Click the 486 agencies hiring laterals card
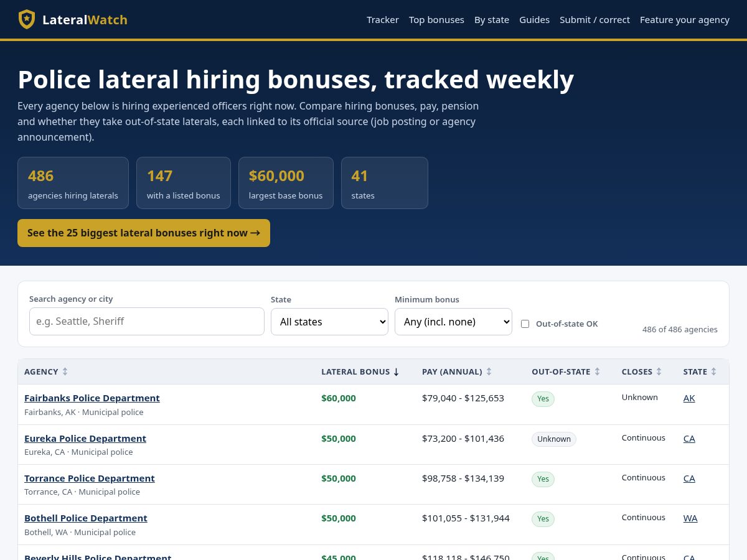The image size is (747, 560). click(x=73, y=183)
